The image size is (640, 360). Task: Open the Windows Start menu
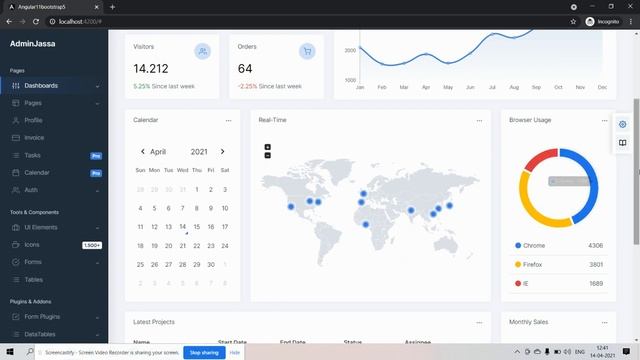click(x=10, y=352)
